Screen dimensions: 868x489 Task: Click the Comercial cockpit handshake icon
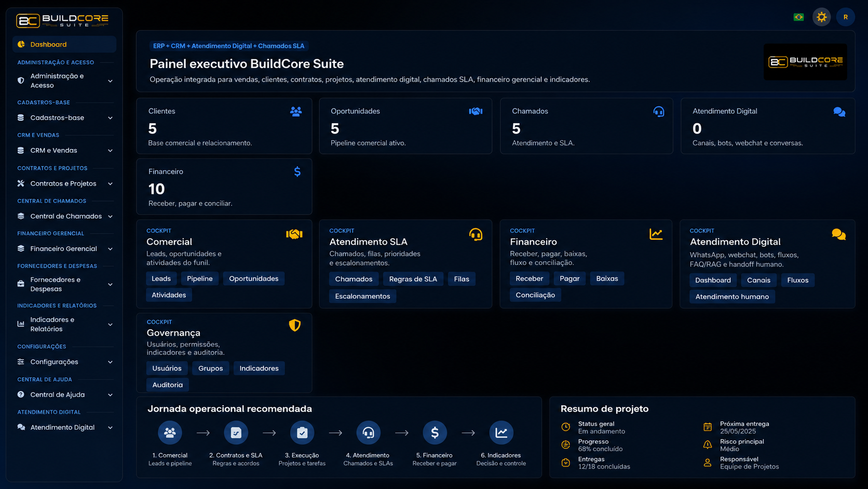294,234
